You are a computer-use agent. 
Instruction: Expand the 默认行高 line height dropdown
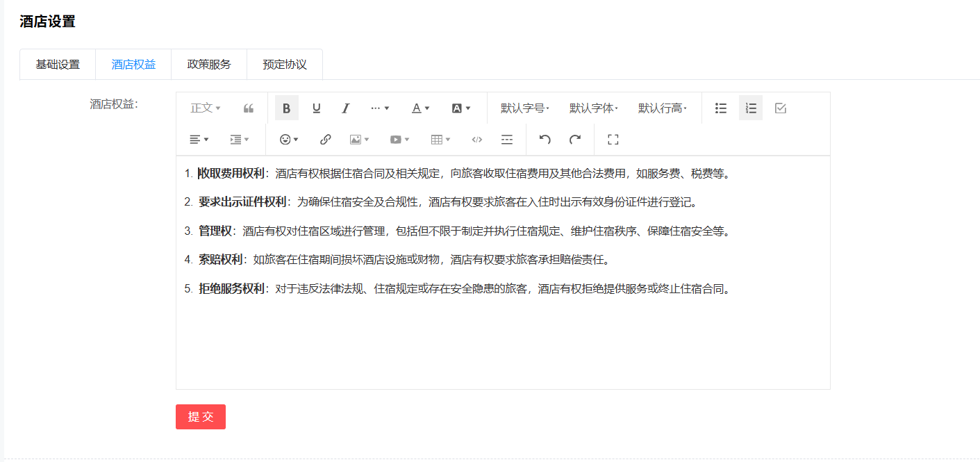point(662,108)
